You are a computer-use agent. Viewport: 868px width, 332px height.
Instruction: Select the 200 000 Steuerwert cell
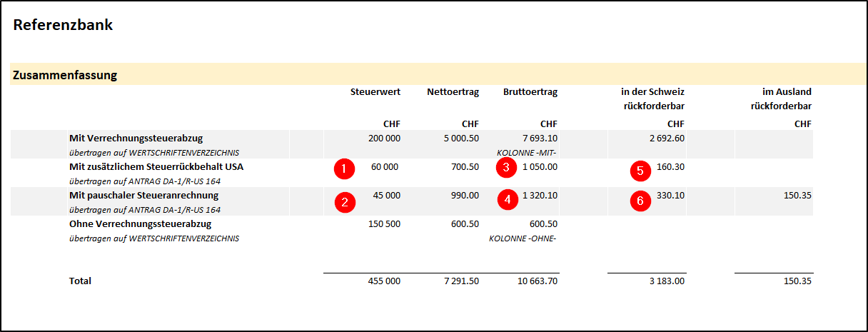point(384,138)
